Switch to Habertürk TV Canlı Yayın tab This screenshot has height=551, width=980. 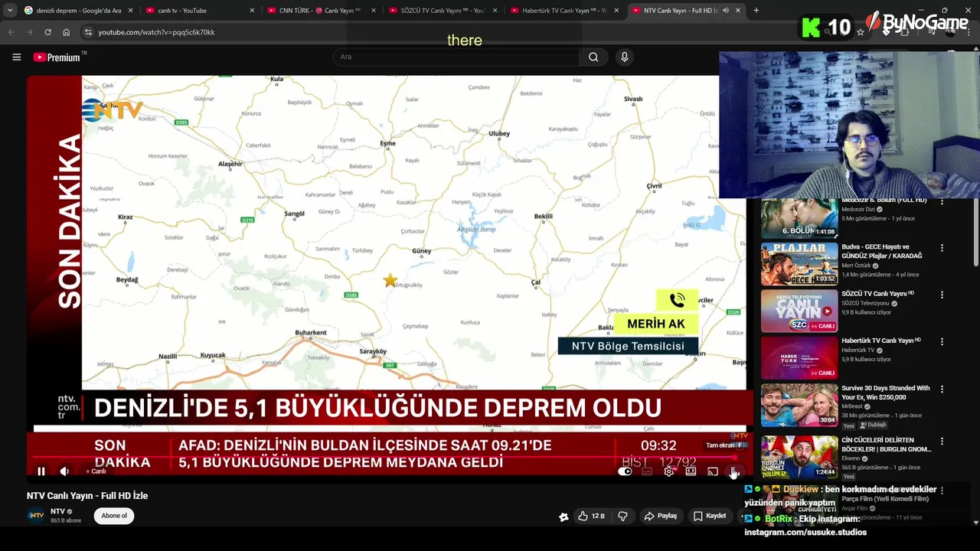pos(565,11)
